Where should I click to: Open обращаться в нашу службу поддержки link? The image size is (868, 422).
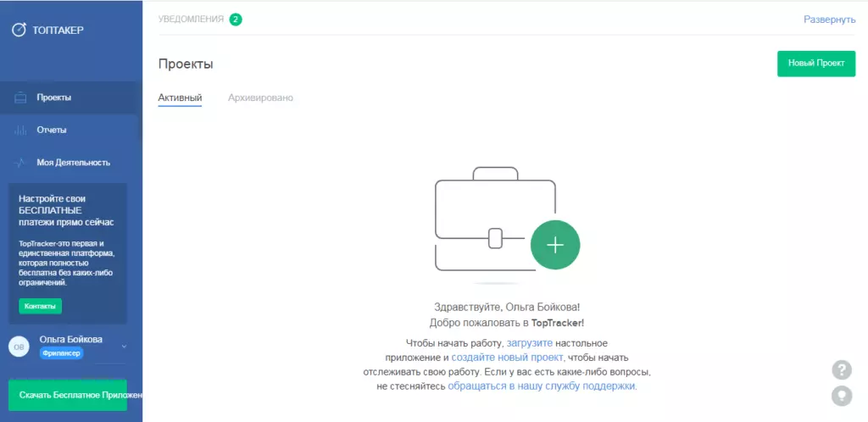tap(542, 386)
